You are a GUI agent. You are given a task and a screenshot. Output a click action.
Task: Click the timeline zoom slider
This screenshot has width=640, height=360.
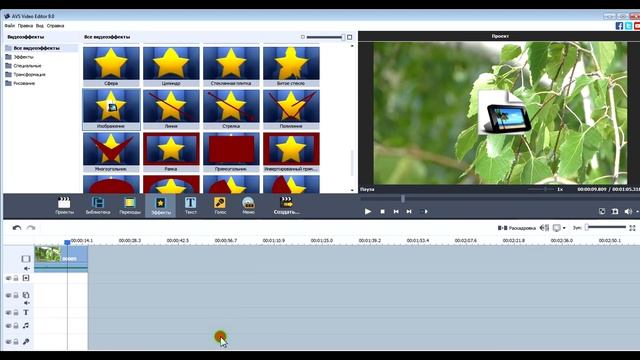[606, 227]
